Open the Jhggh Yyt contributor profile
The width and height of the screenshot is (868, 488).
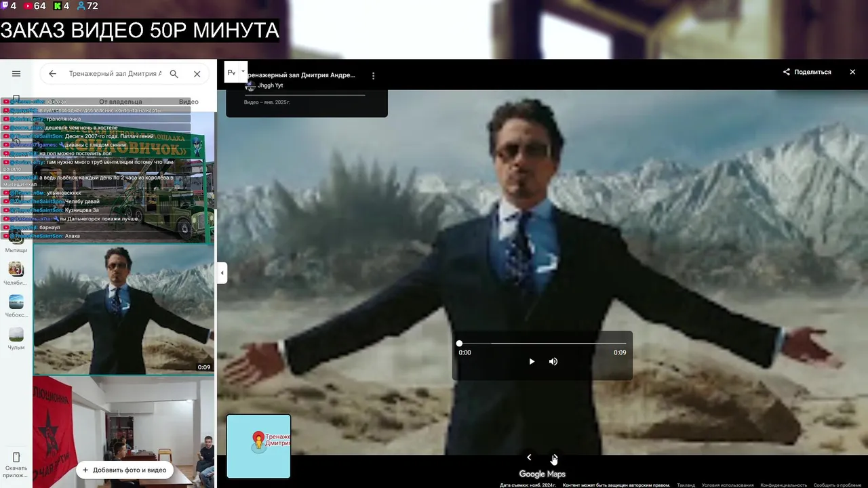(x=270, y=85)
